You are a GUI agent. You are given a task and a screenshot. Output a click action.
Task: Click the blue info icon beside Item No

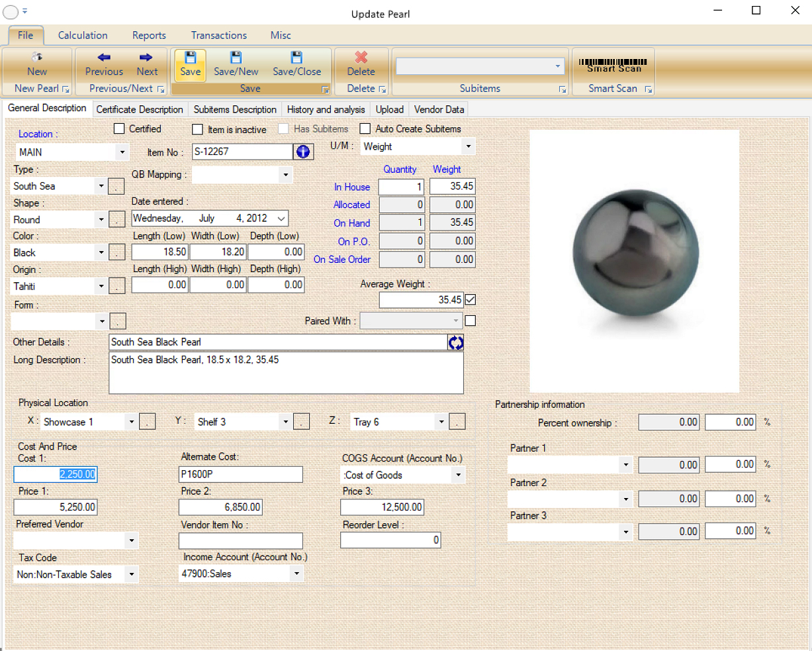click(x=303, y=152)
